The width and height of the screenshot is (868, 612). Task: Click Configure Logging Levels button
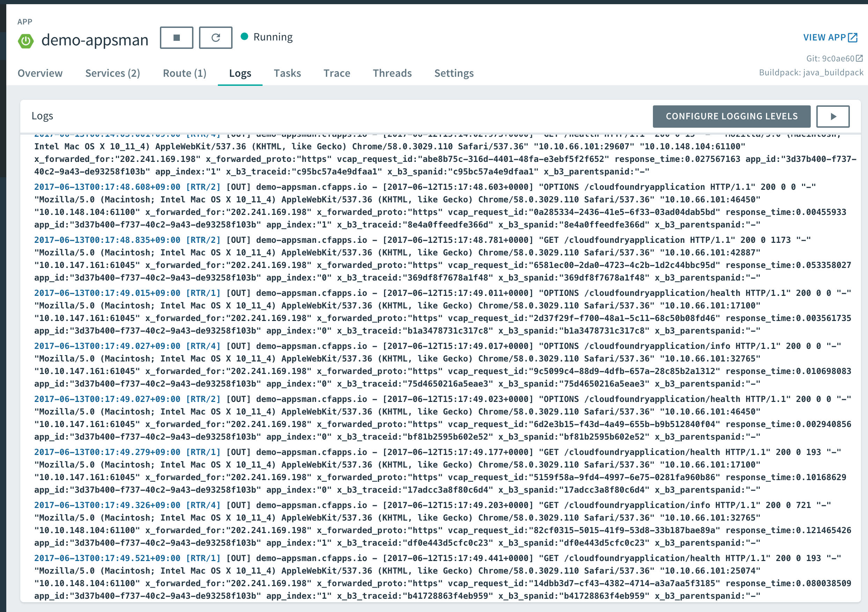click(x=731, y=116)
